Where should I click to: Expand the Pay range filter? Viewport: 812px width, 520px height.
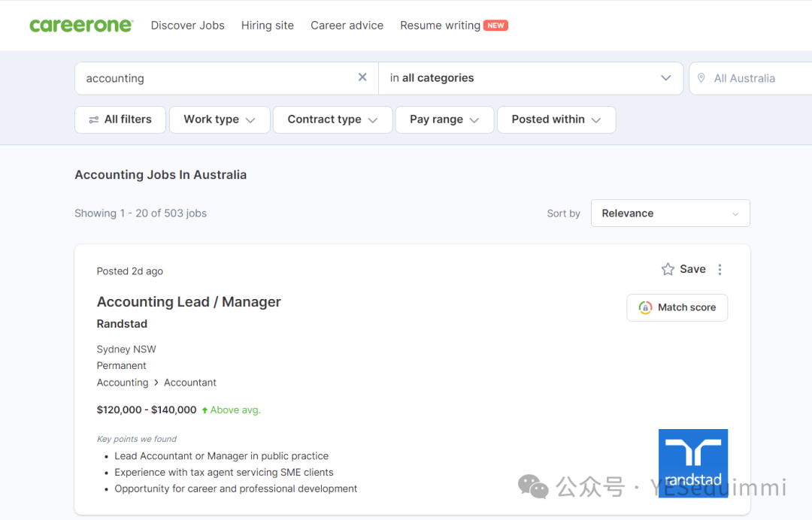444,119
